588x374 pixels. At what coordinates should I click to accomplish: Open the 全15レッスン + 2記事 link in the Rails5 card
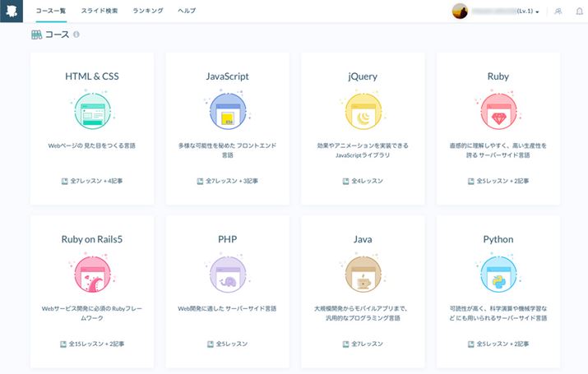coord(92,344)
